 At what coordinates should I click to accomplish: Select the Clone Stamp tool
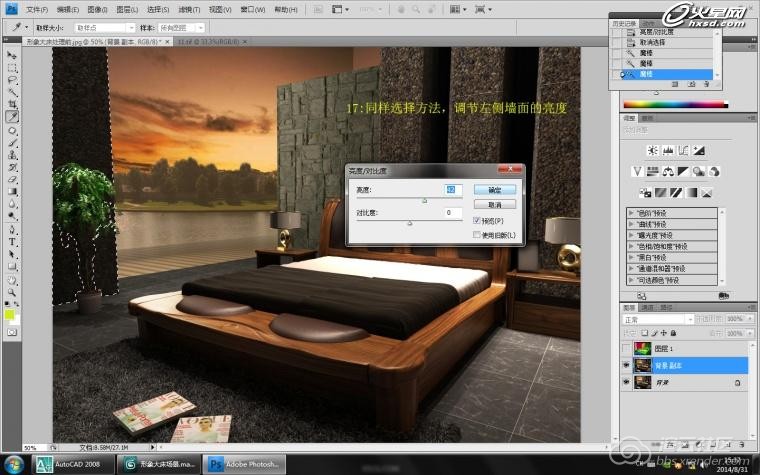click(12, 155)
